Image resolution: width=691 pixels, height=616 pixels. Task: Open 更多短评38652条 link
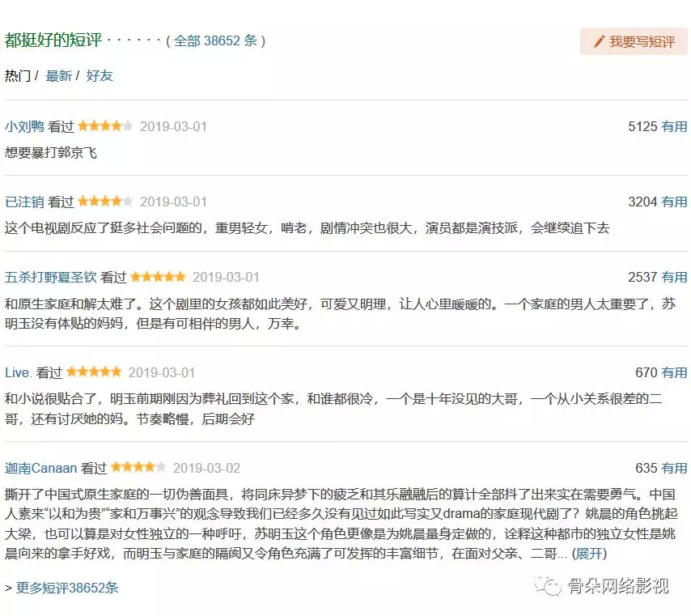pyautogui.click(x=67, y=588)
